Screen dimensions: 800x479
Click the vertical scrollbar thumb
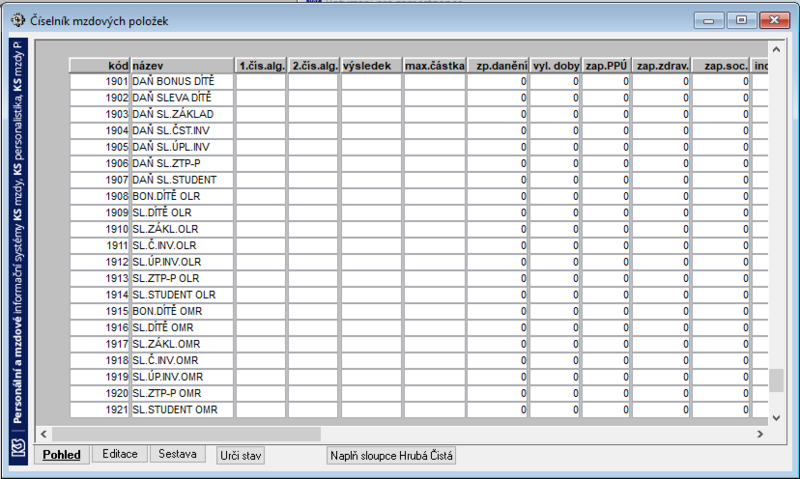pyautogui.click(x=777, y=381)
